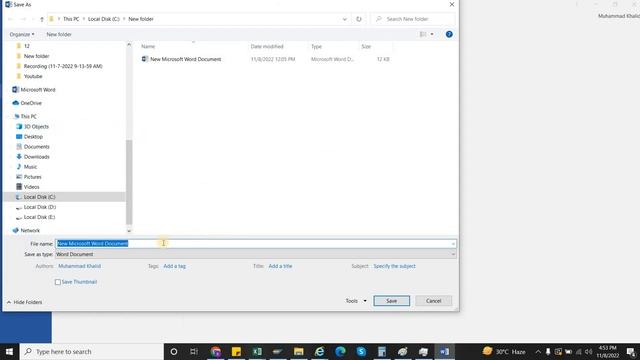
Task: Open the File name dropdown arrow
Action: (453, 244)
